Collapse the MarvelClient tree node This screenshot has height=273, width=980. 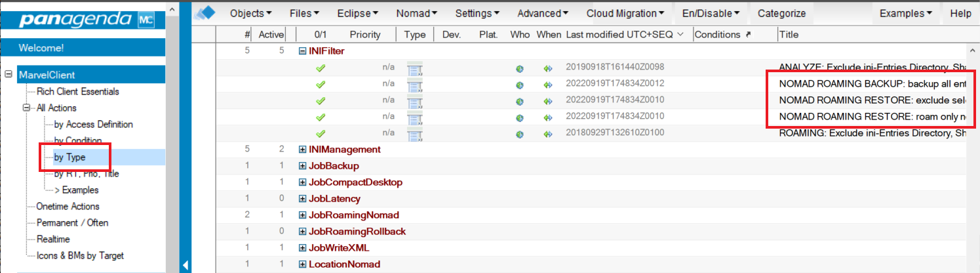click(x=8, y=75)
